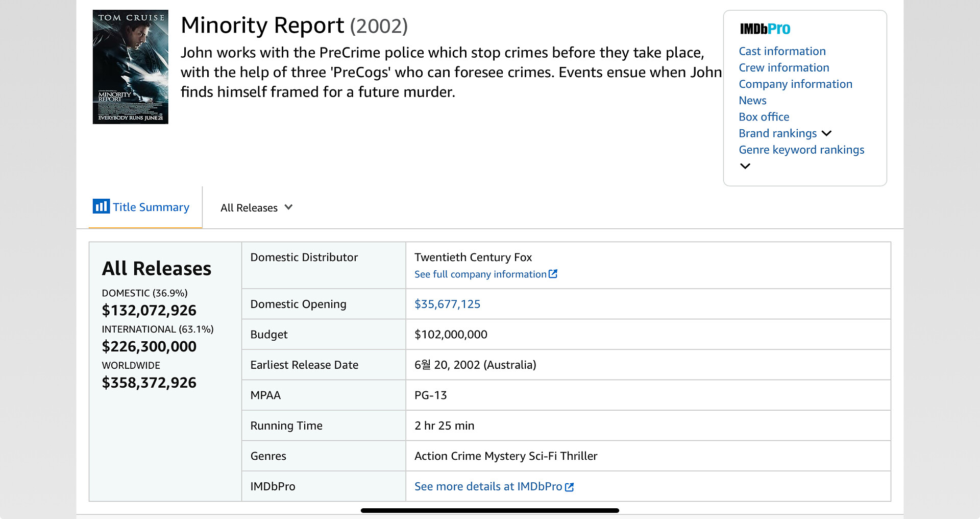Go to Crew information
980x519 pixels.
coord(783,67)
